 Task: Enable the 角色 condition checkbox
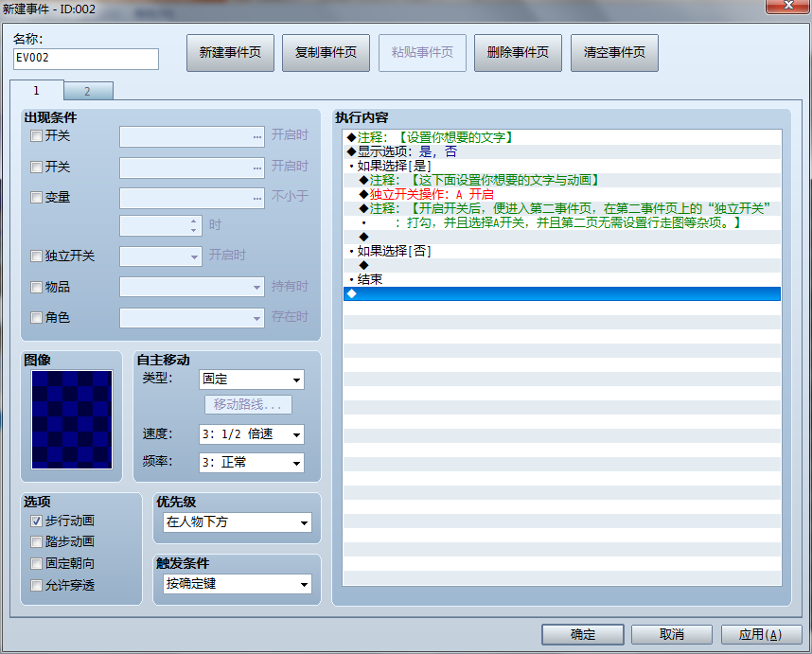pos(36,317)
